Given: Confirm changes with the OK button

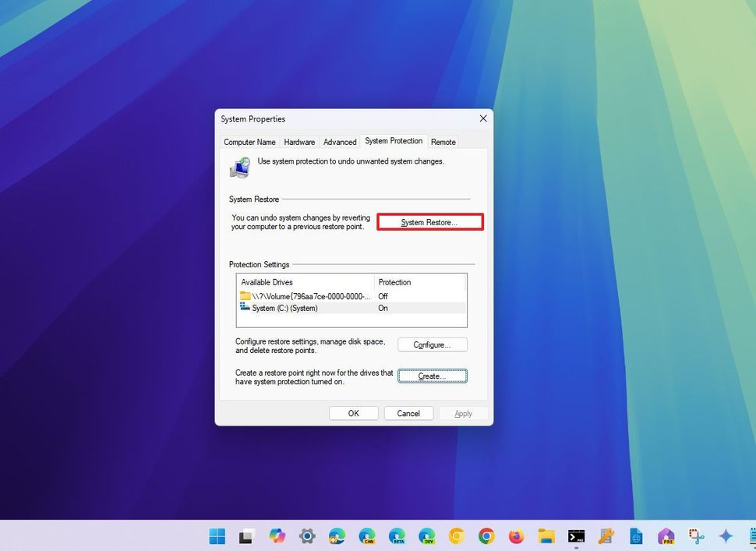Looking at the screenshot, I should coord(353,413).
